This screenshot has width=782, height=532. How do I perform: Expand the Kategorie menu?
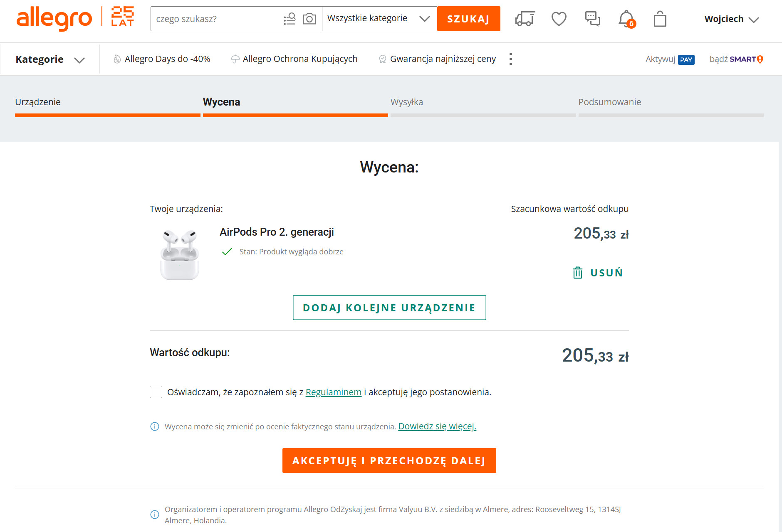point(50,59)
